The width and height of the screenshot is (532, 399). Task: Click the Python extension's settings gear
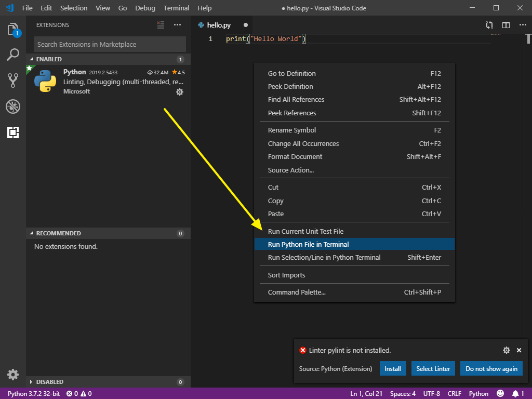point(179,91)
